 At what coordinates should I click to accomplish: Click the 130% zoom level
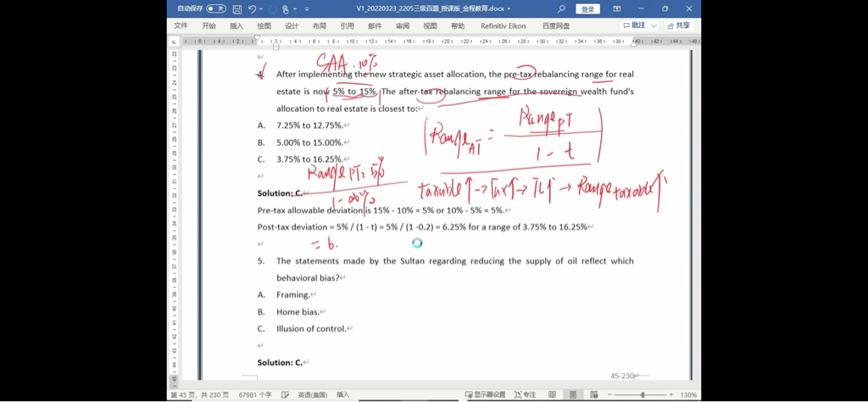click(688, 394)
